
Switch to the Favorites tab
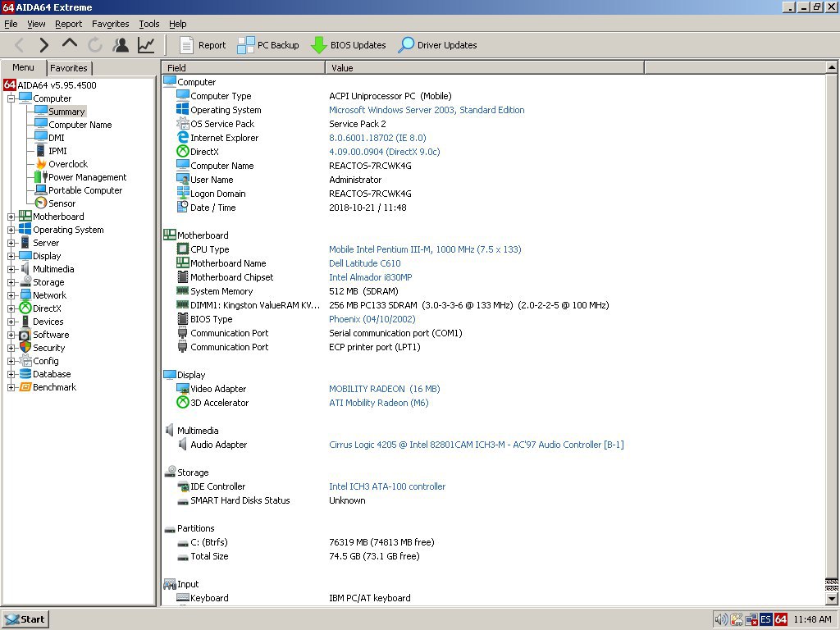coord(68,68)
